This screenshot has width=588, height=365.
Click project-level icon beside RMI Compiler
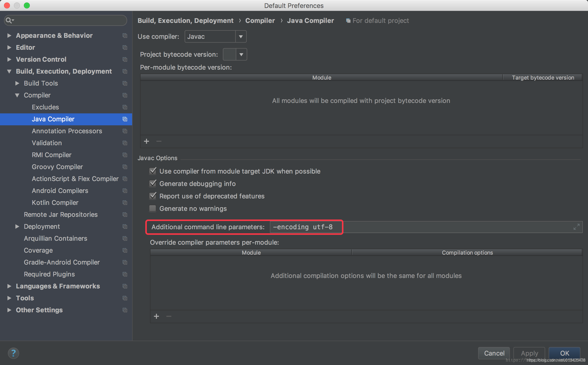(125, 155)
